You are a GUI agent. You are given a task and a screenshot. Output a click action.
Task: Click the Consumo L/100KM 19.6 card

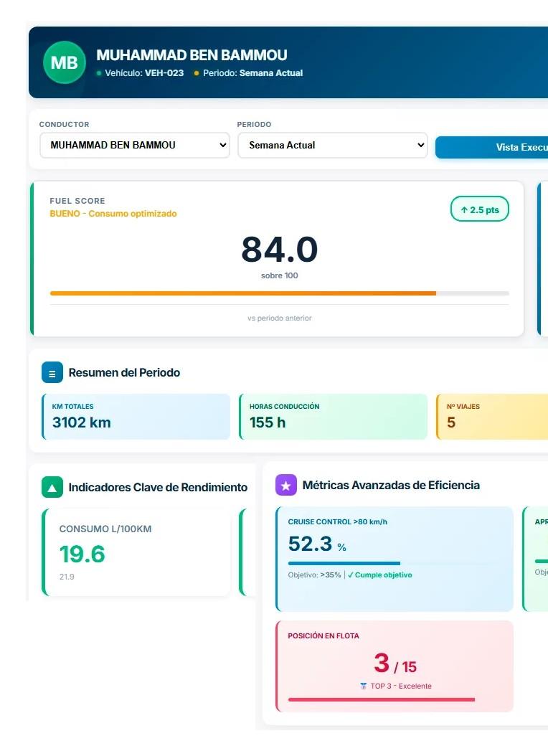point(136,552)
